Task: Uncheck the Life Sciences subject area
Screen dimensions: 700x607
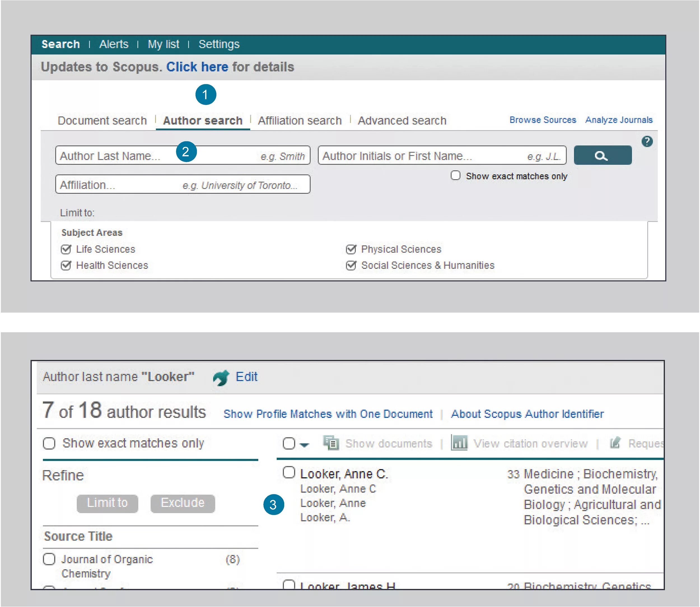Action: coord(66,249)
